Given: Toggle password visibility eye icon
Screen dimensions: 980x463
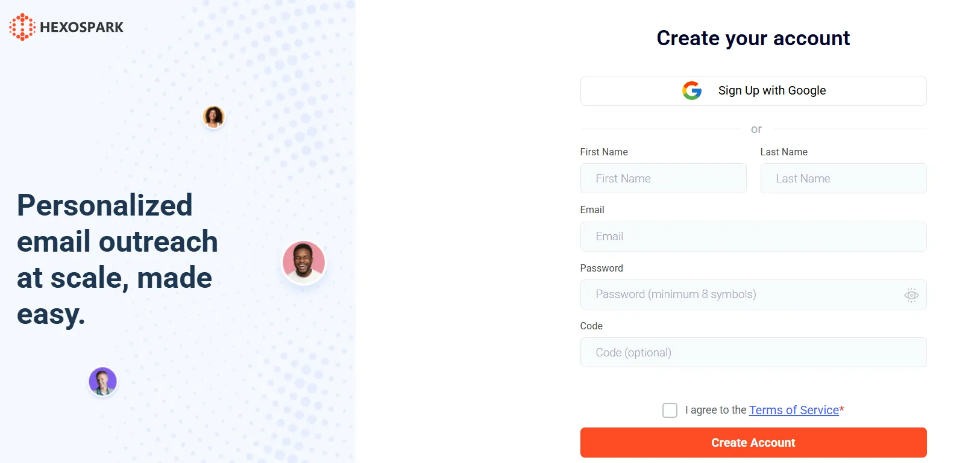Looking at the screenshot, I should coord(911,295).
